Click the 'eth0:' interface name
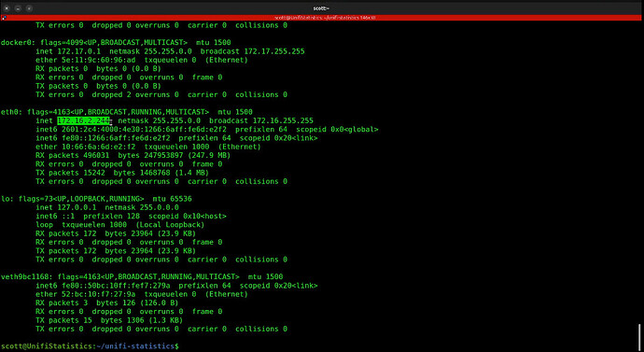The image size is (644, 352). [11, 112]
